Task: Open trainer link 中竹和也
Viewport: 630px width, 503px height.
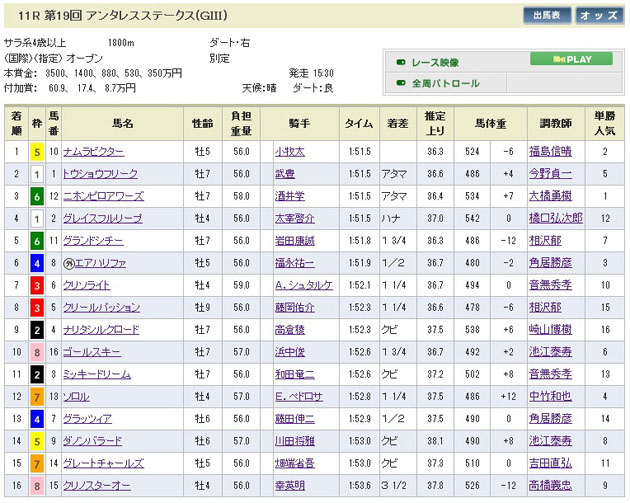Action: click(549, 396)
